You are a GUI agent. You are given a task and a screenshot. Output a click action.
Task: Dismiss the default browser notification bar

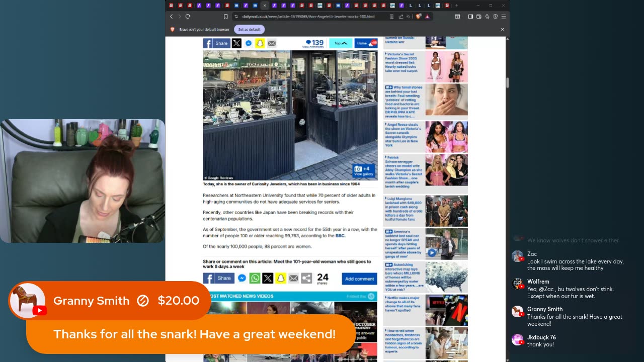point(502,29)
